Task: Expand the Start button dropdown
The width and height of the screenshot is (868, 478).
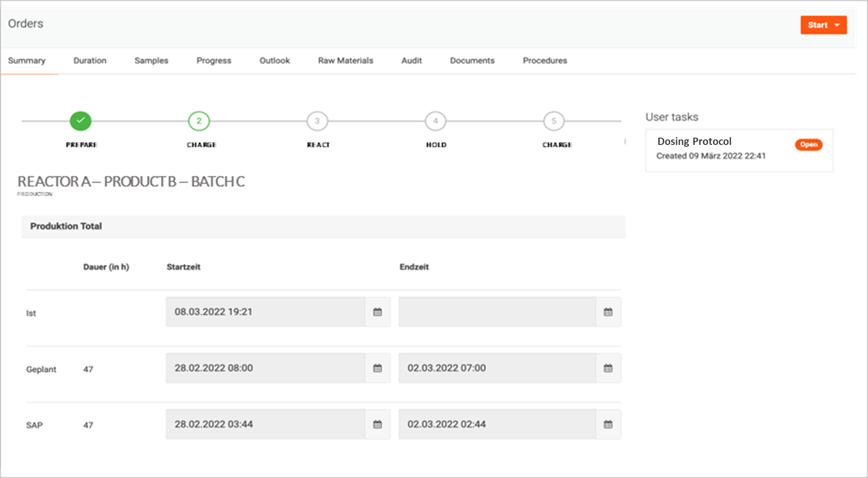Action: point(837,25)
